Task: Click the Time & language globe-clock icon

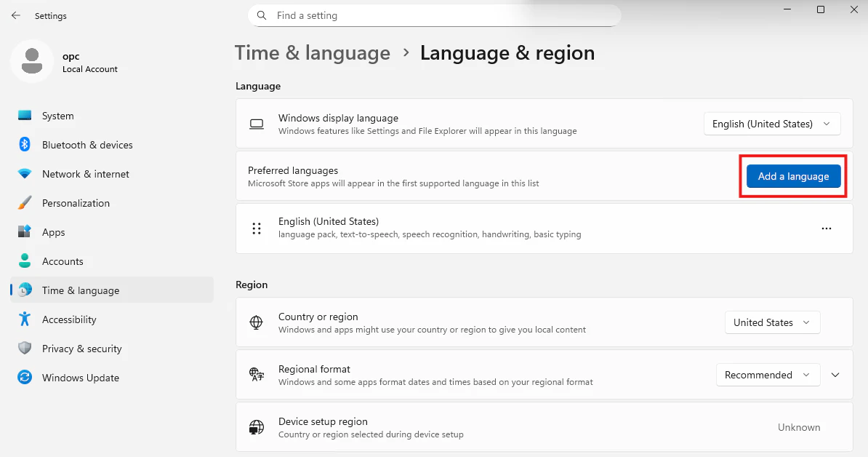Action: (x=25, y=290)
